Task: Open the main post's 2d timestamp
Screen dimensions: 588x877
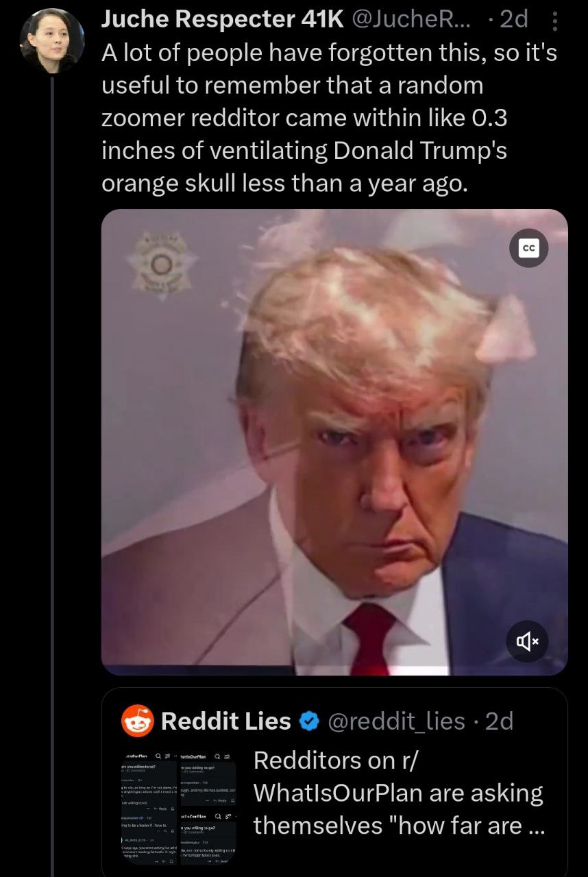Action: tap(514, 20)
